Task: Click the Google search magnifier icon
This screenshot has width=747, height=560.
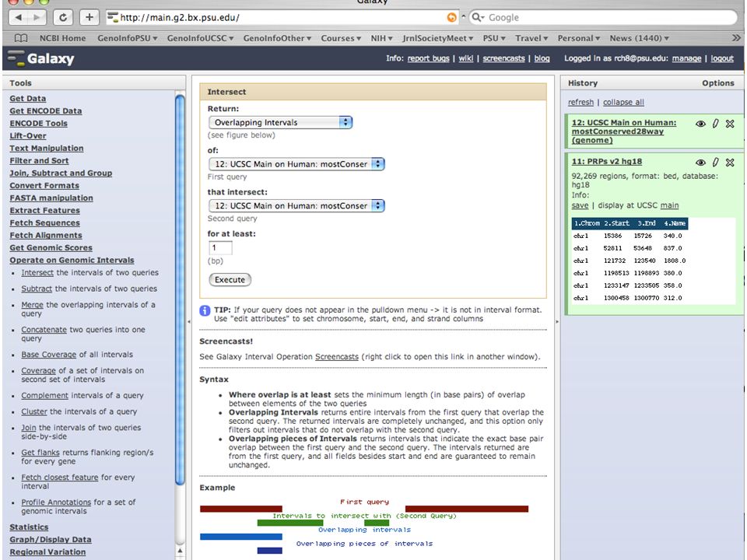Action: 477,18
